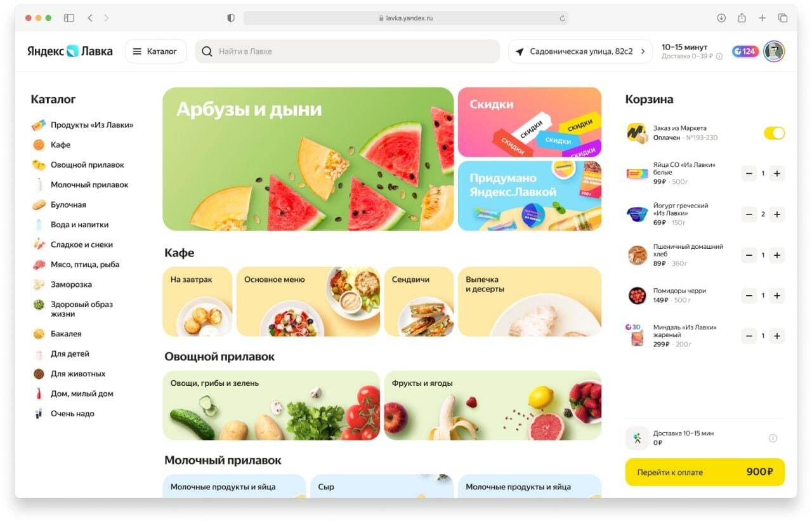
Task: Open the Каталог dropdown menu
Action: tap(156, 51)
